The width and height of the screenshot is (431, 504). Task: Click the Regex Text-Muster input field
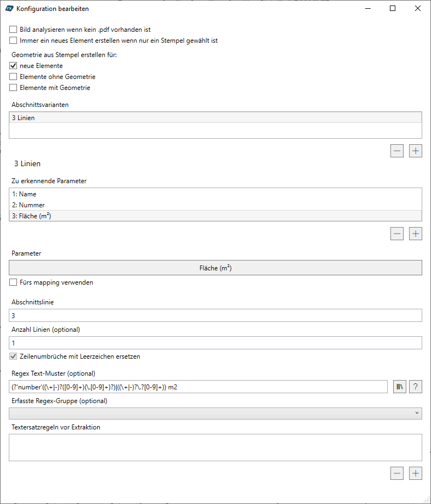click(x=197, y=387)
